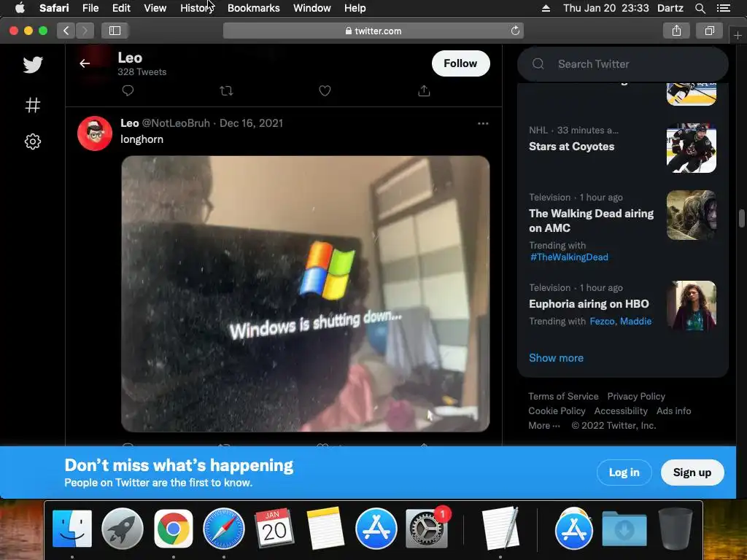Focus the Search Twitter field
Viewport: 747px width, 560px height.
click(623, 64)
